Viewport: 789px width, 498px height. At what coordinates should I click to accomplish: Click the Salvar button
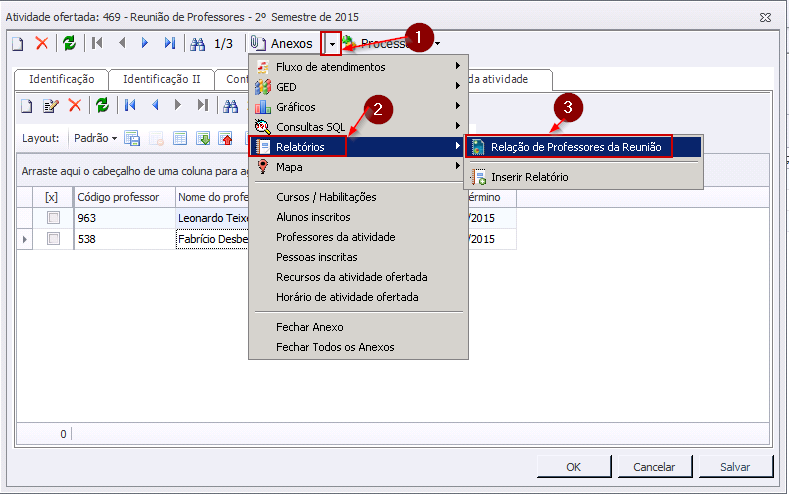pyautogui.click(x=736, y=467)
